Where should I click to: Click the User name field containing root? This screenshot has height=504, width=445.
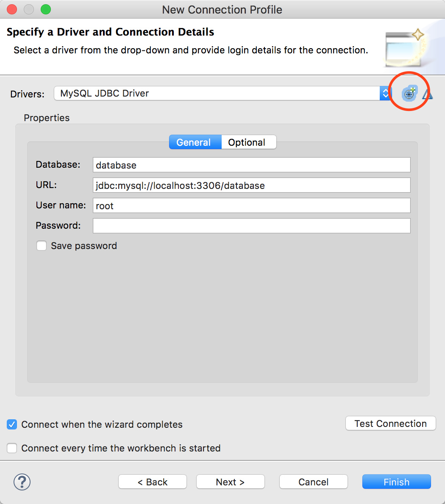coord(251,205)
